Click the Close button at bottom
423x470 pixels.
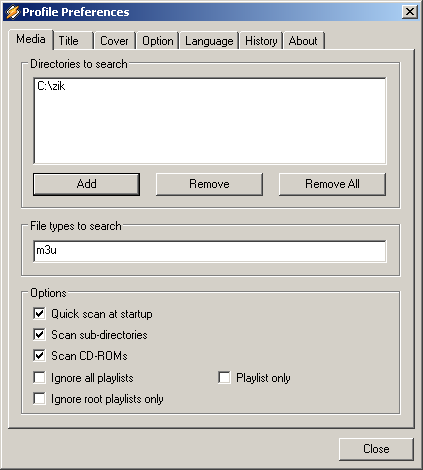pos(376,449)
